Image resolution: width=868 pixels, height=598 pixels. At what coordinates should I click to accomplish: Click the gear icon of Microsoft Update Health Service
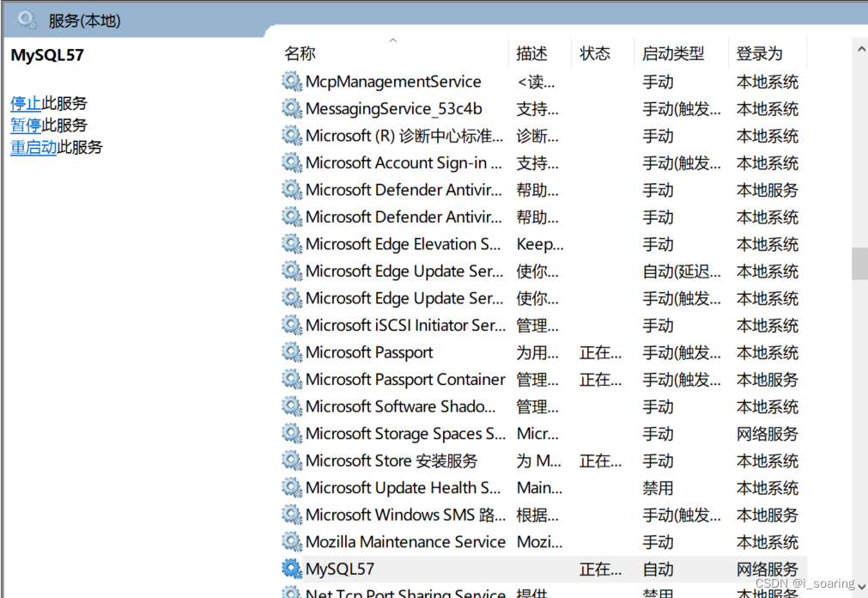click(292, 488)
